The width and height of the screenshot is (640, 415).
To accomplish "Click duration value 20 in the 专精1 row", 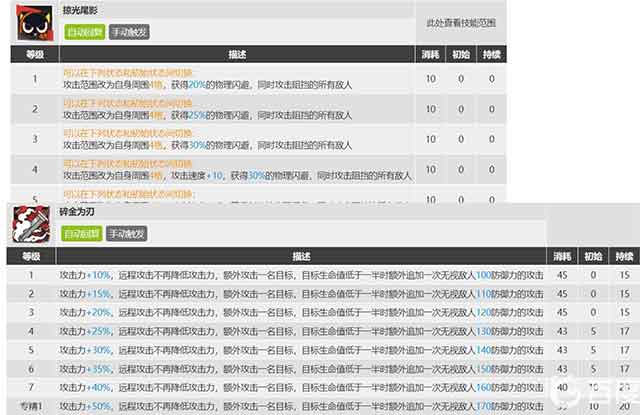I will pyautogui.click(x=624, y=406).
